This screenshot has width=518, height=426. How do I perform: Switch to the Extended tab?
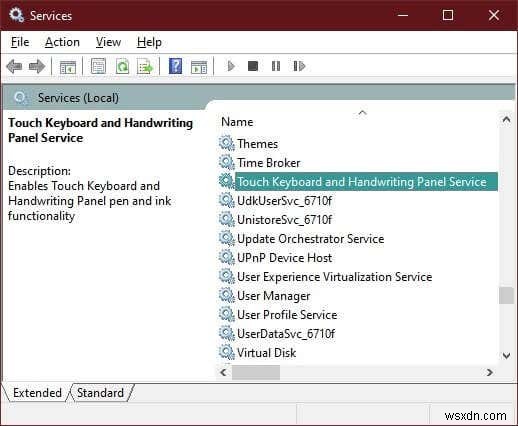pos(37,393)
